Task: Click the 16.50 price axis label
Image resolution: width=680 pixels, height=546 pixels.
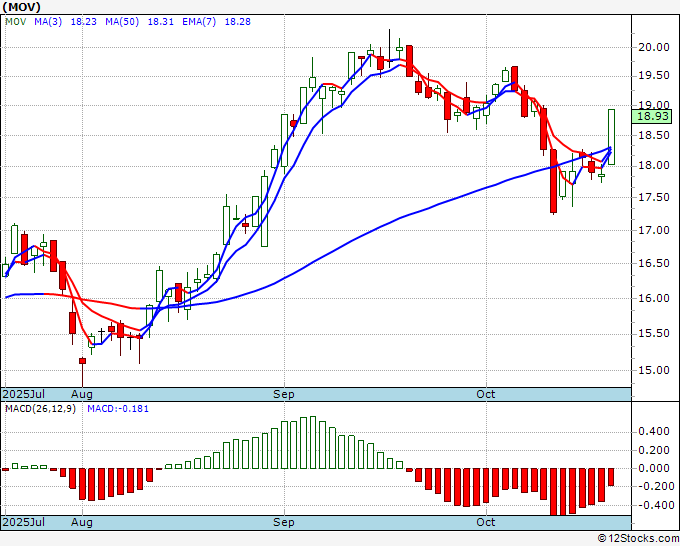Action: (654, 263)
